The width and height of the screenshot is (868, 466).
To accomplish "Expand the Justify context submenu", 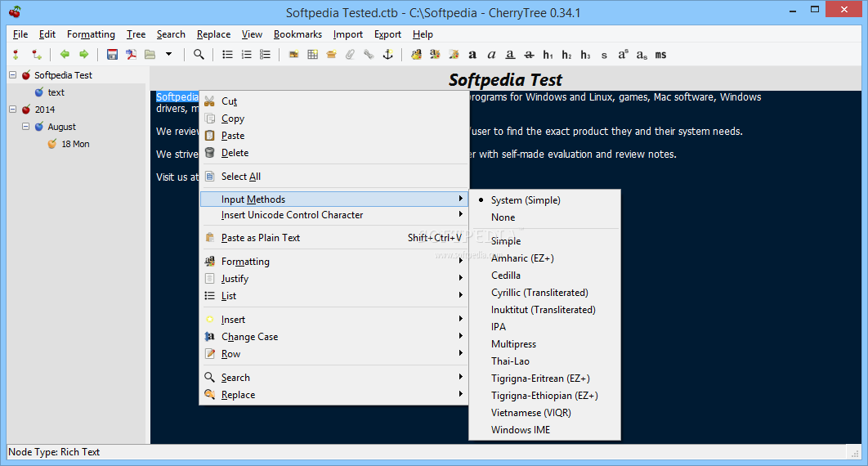I will pyautogui.click(x=334, y=279).
